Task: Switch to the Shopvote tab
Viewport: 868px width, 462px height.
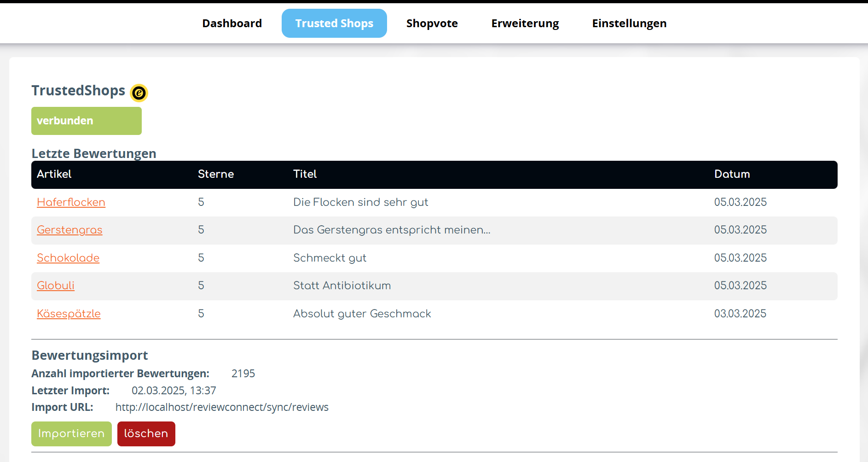Action: (x=432, y=23)
